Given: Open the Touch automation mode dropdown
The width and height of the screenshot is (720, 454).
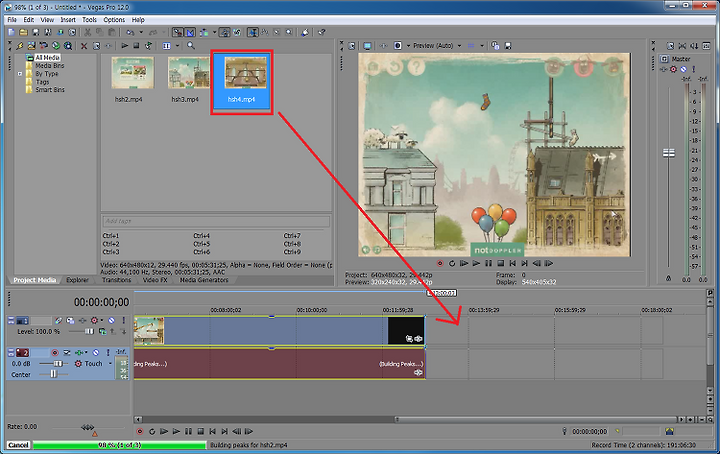Looking at the screenshot, I should coord(110,364).
